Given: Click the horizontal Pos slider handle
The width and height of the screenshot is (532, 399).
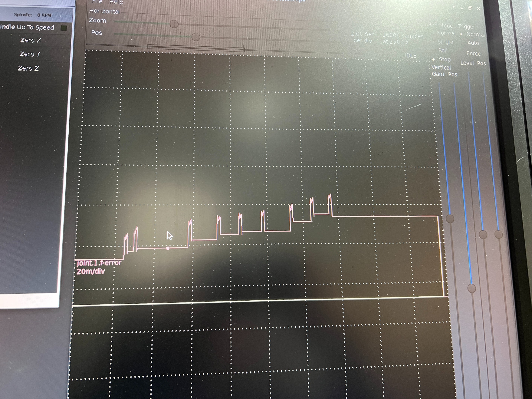Looking at the screenshot, I should click(196, 37).
